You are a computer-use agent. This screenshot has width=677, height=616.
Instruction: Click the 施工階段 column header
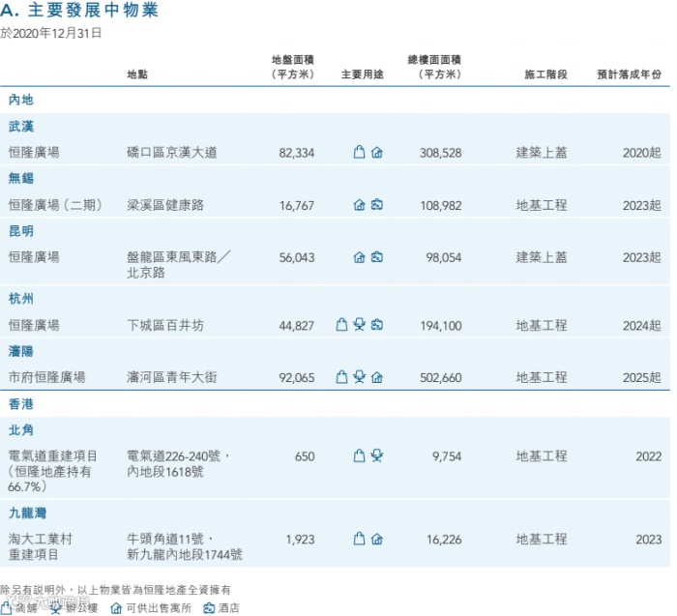tap(545, 74)
